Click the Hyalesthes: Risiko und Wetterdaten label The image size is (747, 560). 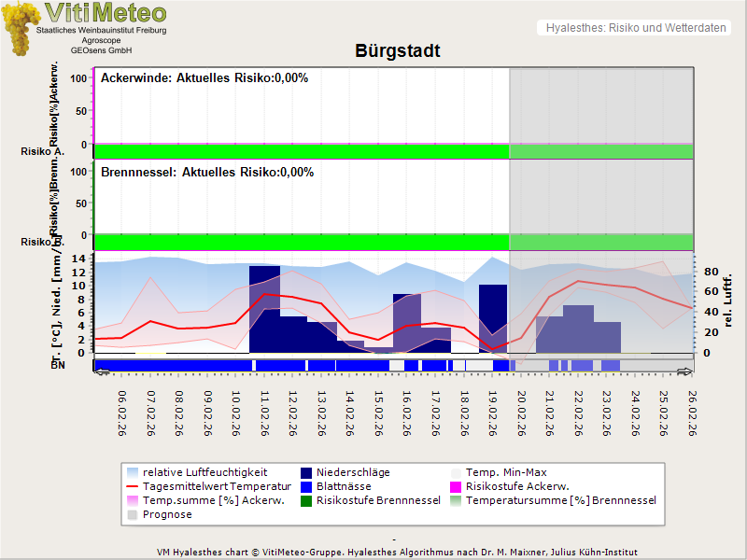[x=635, y=28]
